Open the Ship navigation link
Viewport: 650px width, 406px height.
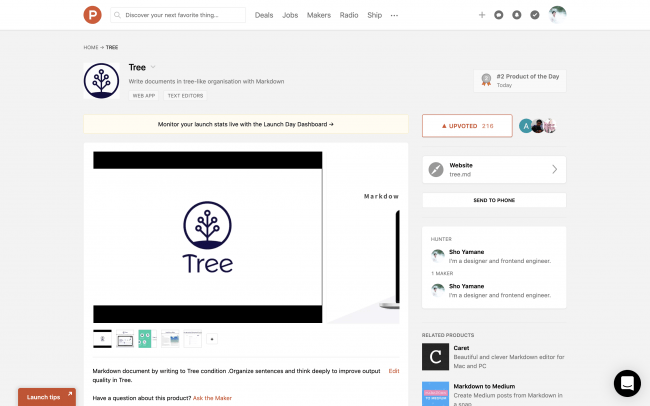coord(374,15)
